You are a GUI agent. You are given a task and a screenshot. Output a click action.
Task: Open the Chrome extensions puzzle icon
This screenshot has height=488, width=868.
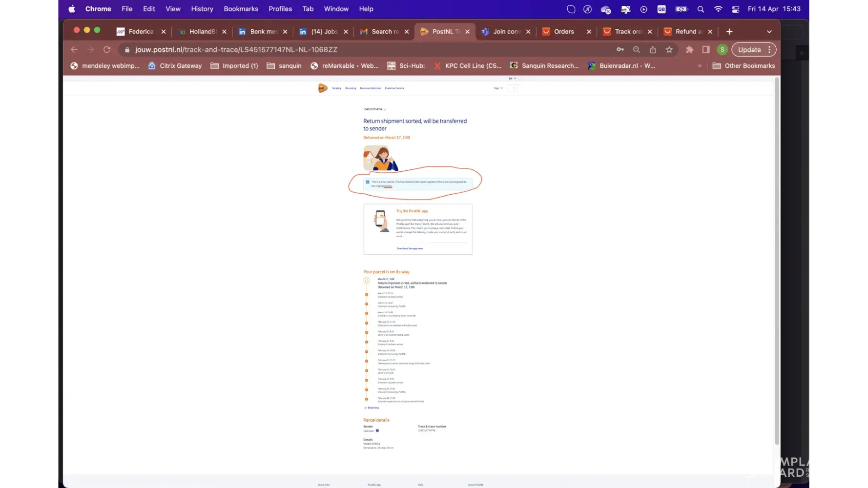pyautogui.click(x=689, y=50)
